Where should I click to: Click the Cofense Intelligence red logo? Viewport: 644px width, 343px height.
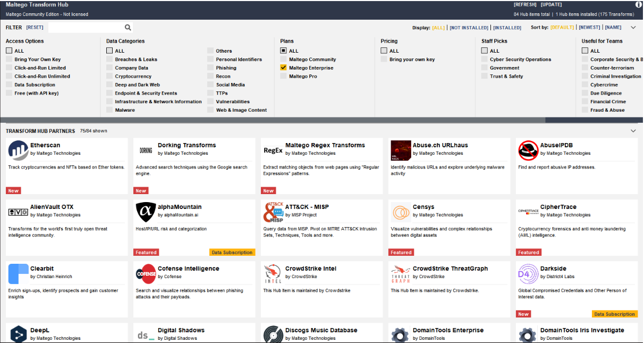tap(146, 274)
